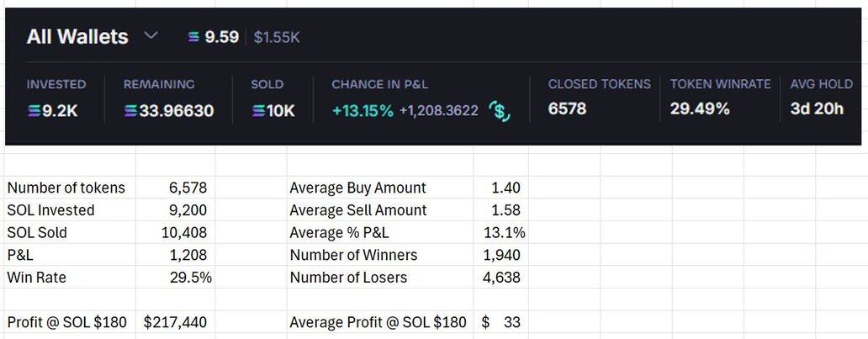
Task: Select the Number of Winners value 1,940
Action: tap(501, 255)
